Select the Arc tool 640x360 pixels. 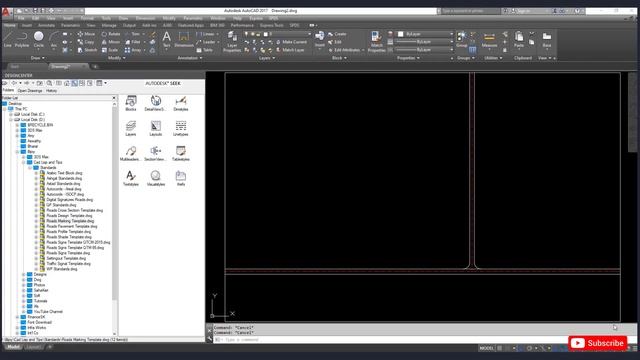(x=53, y=40)
